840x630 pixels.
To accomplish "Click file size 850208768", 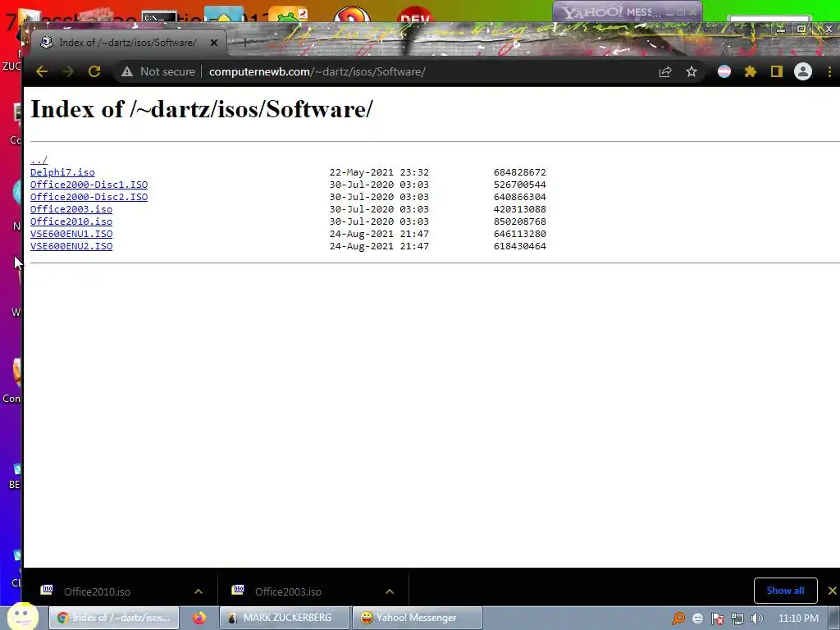I will pos(519,221).
